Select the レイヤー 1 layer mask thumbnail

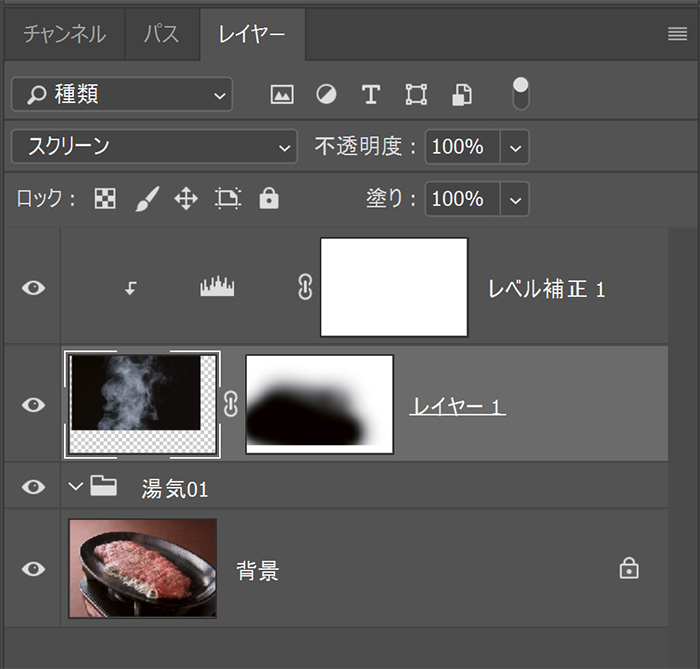coord(320,404)
